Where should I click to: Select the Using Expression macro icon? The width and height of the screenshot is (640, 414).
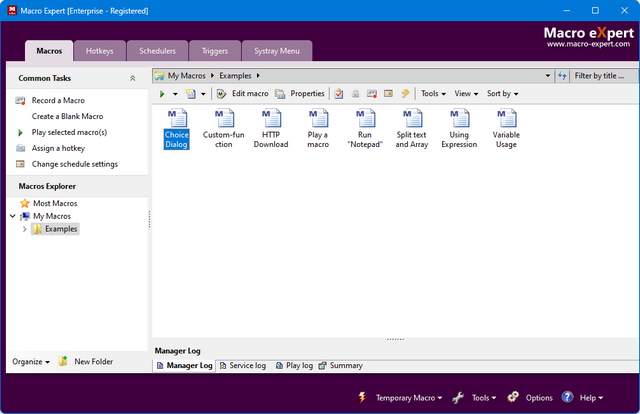[x=459, y=129]
